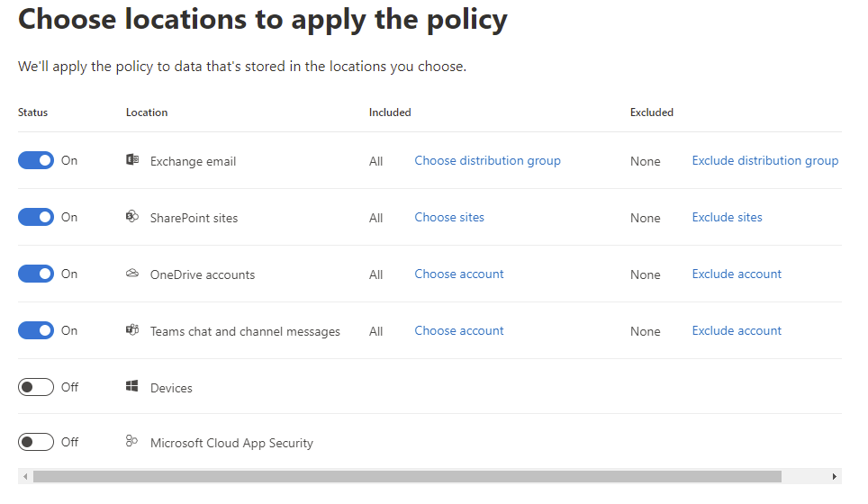
Task: Click Exclude sites link
Action: [x=727, y=217]
